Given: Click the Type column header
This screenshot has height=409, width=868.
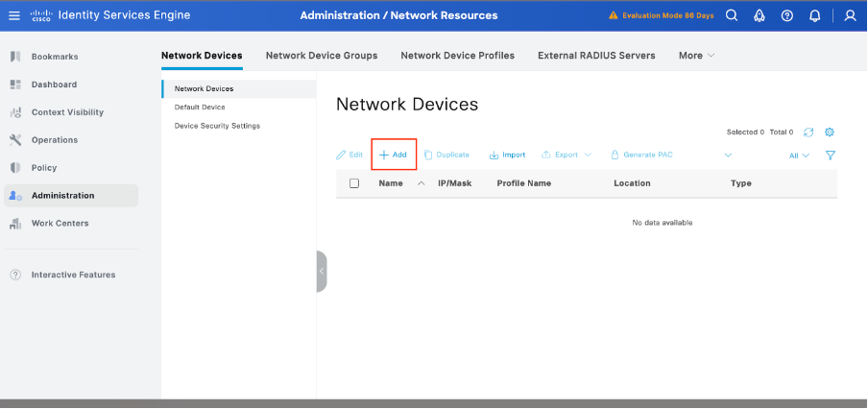Looking at the screenshot, I should (740, 183).
